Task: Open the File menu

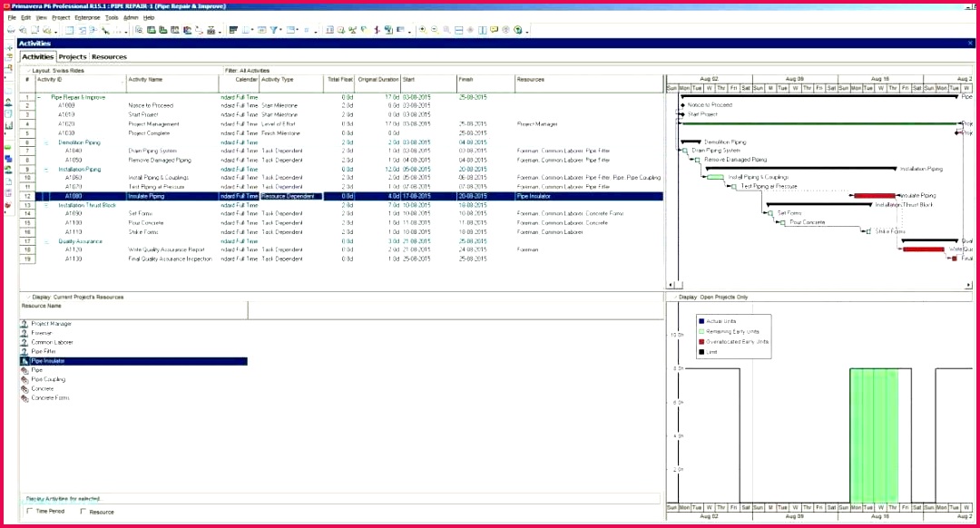Action: [x=12, y=17]
